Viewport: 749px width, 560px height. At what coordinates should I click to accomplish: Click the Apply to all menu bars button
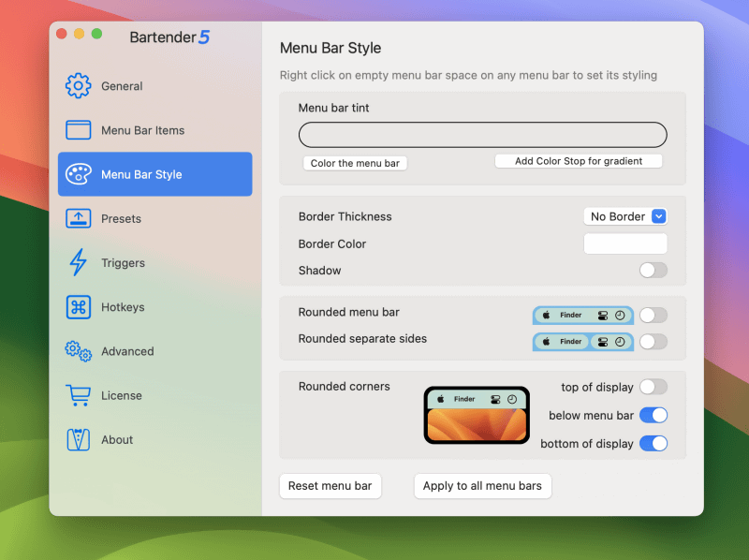pyautogui.click(x=482, y=486)
